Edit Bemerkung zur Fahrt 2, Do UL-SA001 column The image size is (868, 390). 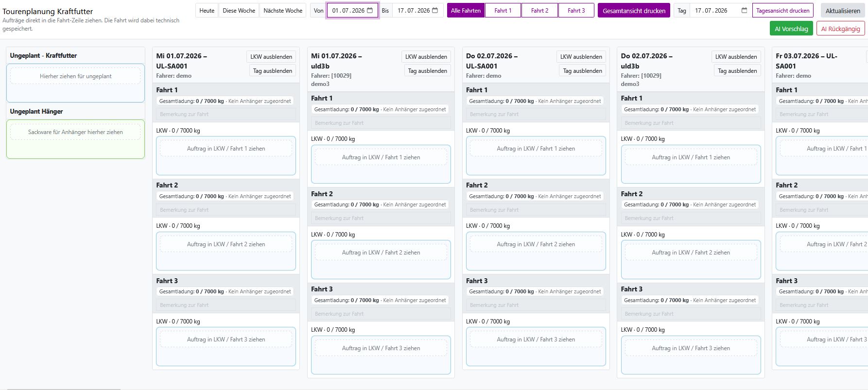[536, 210]
